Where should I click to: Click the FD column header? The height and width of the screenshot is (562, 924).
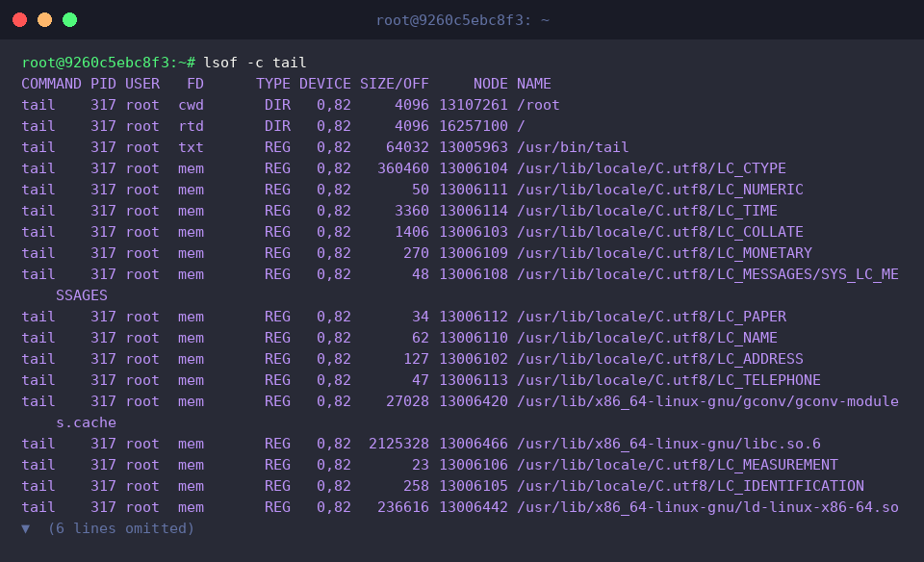tap(195, 84)
